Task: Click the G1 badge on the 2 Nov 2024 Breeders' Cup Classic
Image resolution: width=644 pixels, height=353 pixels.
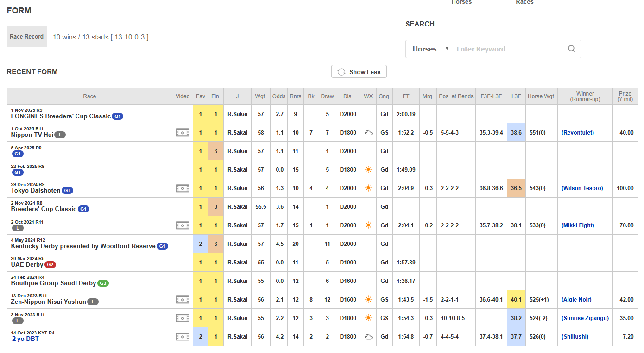Action: coord(83,209)
